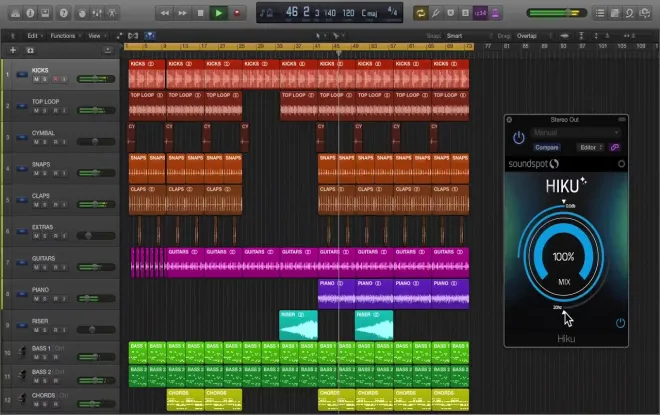The image size is (660, 415).
Task: Click the red Record button
Action: point(237,13)
